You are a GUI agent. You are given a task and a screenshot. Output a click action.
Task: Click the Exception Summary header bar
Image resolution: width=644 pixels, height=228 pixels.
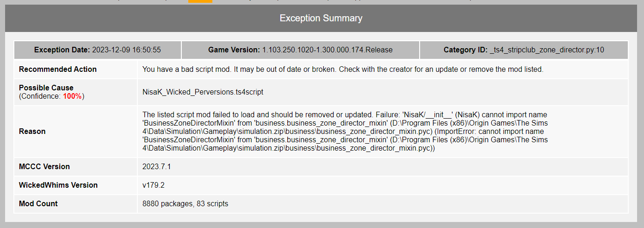321,19
